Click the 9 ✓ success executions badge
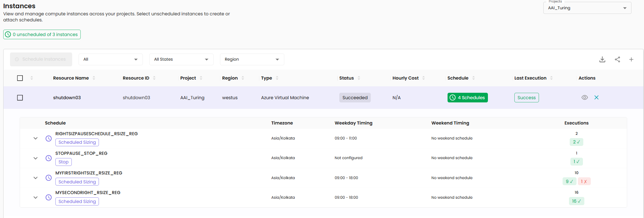The height and width of the screenshot is (218, 644). (x=569, y=182)
